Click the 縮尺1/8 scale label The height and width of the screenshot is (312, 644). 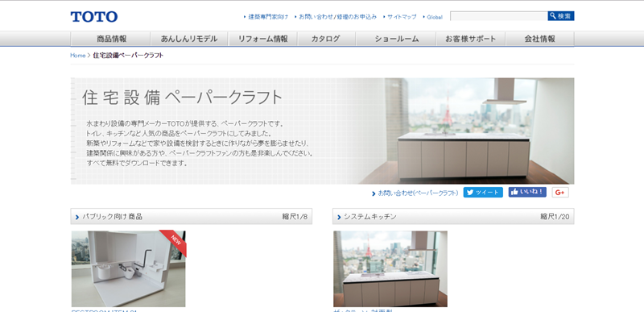(x=295, y=217)
